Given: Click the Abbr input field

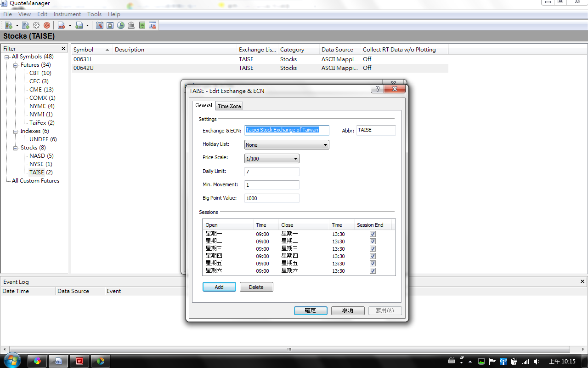Looking at the screenshot, I should coord(376,130).
